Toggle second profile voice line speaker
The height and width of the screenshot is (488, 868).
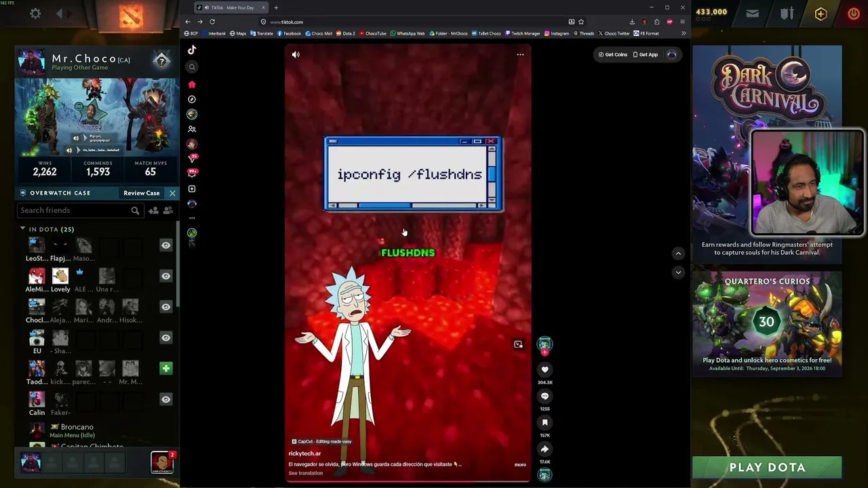pyautogui.click(x=68, y=150)
